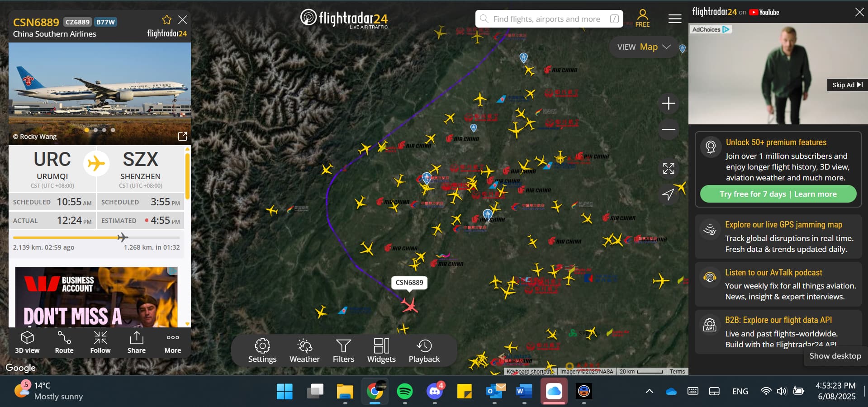Open File Explorer from the taskbar
This screenshot has width=868, height=407.
click(345, 391)
